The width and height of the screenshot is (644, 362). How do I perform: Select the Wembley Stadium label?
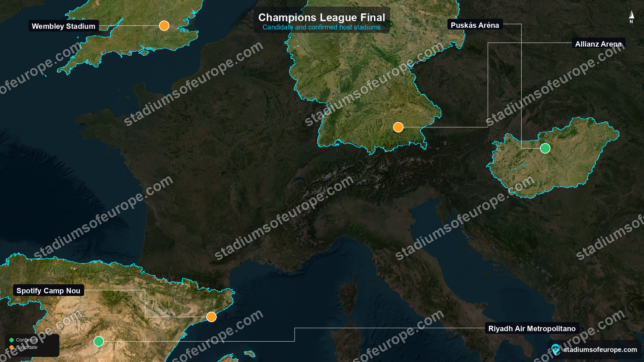pyautogui.click(x=63, y=26)
